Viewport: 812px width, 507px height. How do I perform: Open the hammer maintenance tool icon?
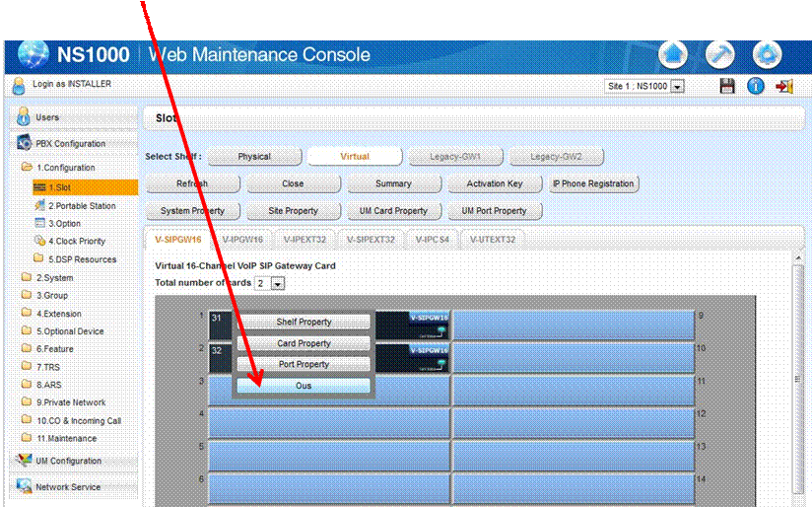720,54
